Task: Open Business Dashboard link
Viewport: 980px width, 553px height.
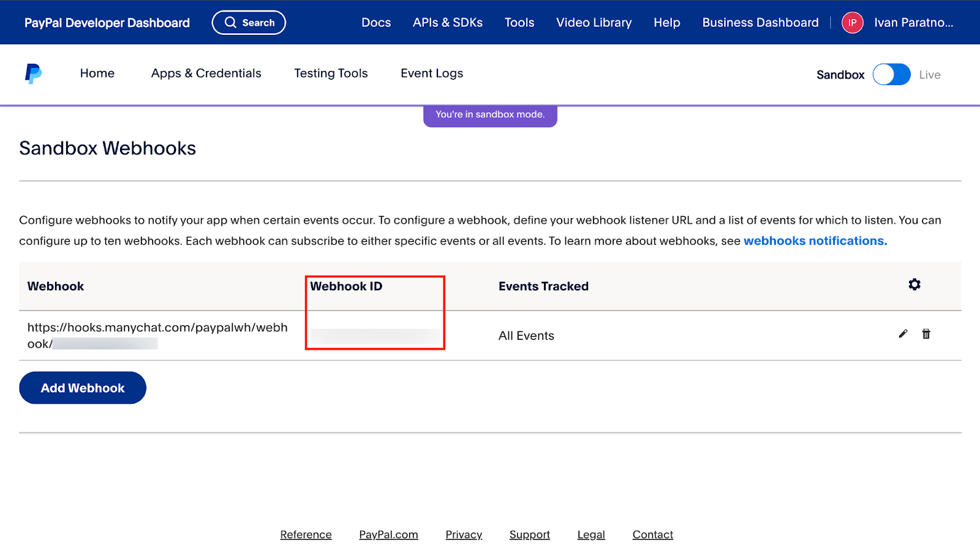Action: (760, 23)
